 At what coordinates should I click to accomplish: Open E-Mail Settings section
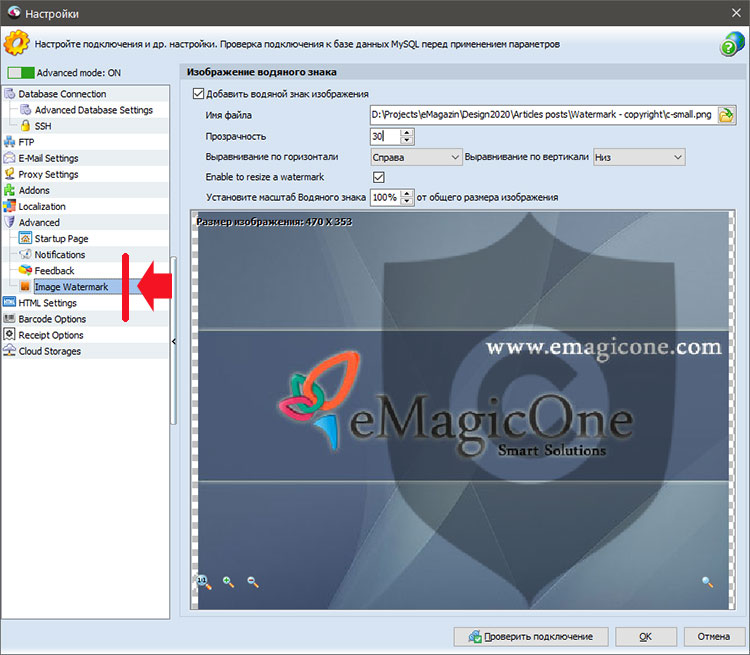pyautogui.click(x=48, y=158)
